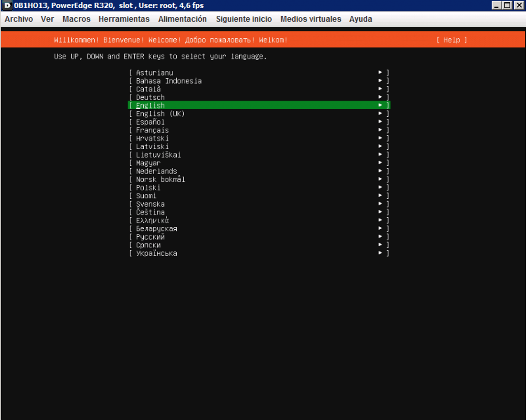Click the iDRAC console icon in title bar
The width and height of the screenshot is (526, 420).
coord(7,5)
